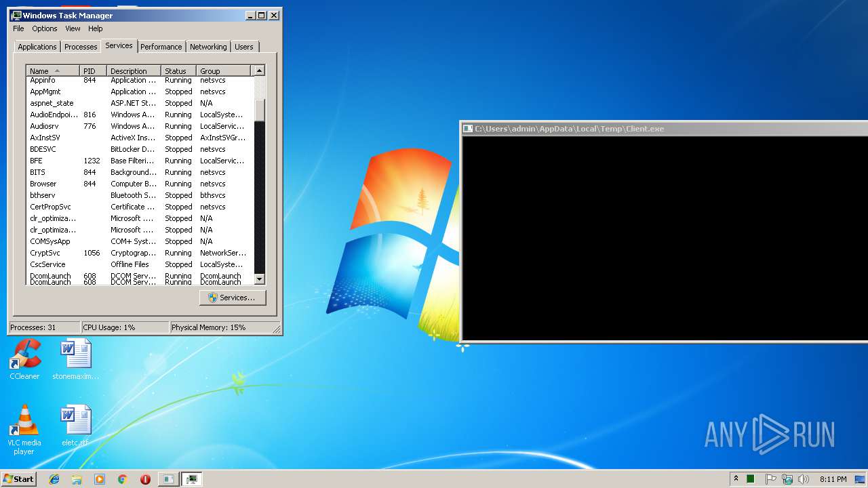868x488 pixels.
Task: Select the Services tab
Action: click(119, 45)
